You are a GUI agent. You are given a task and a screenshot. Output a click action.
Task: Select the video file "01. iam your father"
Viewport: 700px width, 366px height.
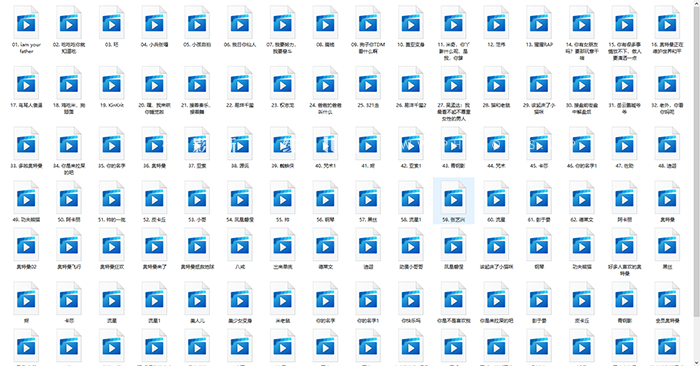pos(26,29)
